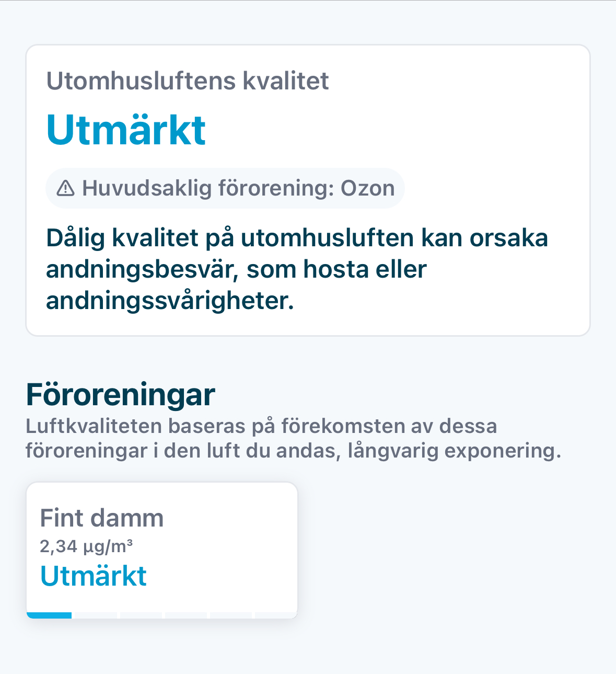Tap the fifth segment of the Fint damm level bar
The height and width of the screenshot is (674, 616).
point(231,615)
